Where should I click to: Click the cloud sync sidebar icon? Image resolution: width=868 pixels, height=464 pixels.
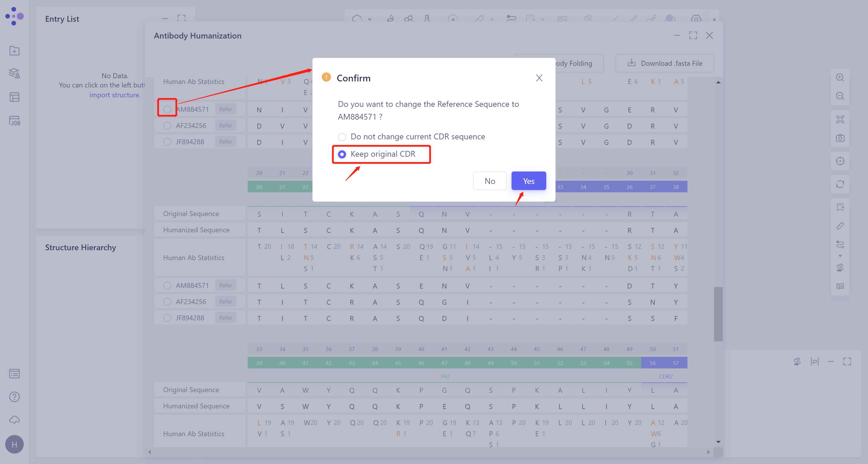click(x=14, y=420)
